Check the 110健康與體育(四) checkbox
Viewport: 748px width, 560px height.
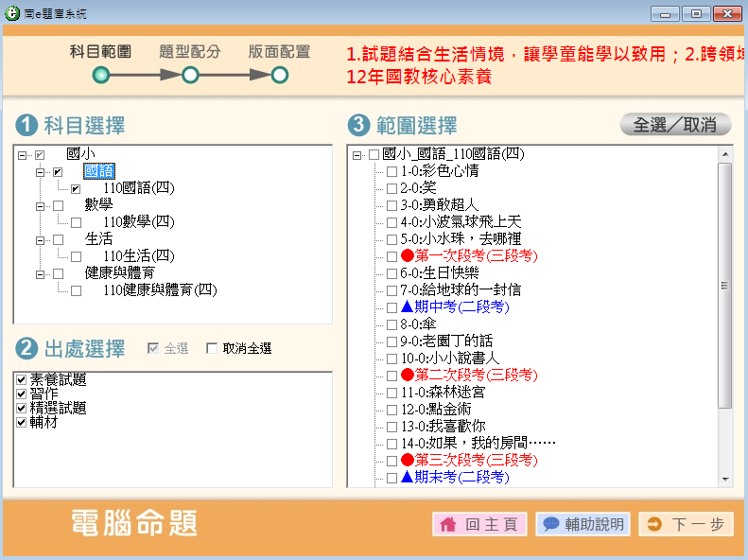coord(76,290)
